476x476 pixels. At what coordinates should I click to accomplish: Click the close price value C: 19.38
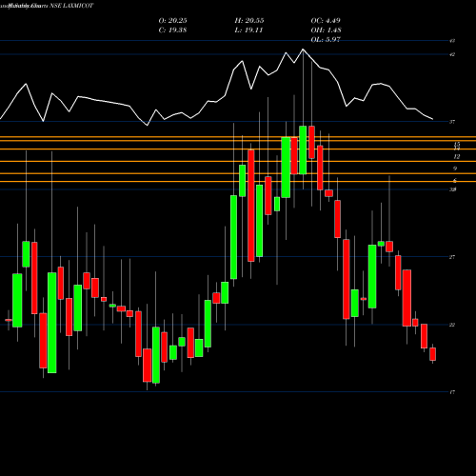pos(172,30)
